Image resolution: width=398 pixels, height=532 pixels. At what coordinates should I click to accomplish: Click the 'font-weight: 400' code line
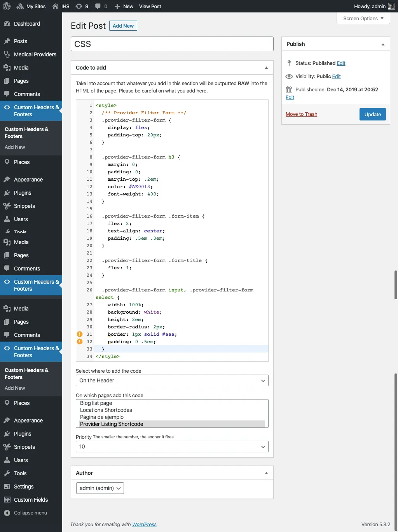coord(133,194)
